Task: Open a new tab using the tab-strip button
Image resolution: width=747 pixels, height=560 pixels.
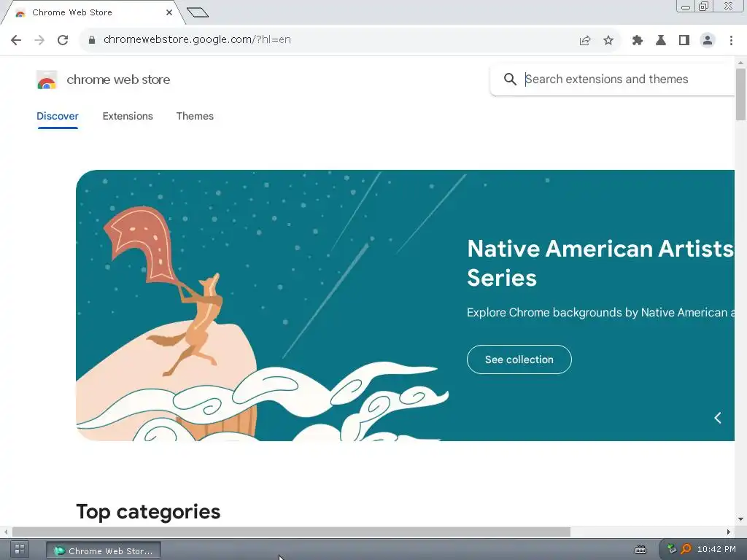Action: (x=198, y=12)
